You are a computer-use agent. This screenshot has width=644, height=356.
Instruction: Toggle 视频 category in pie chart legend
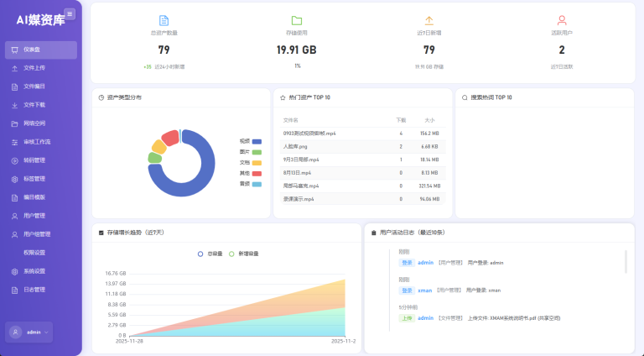pyautogui.click(x=257, y=141)
